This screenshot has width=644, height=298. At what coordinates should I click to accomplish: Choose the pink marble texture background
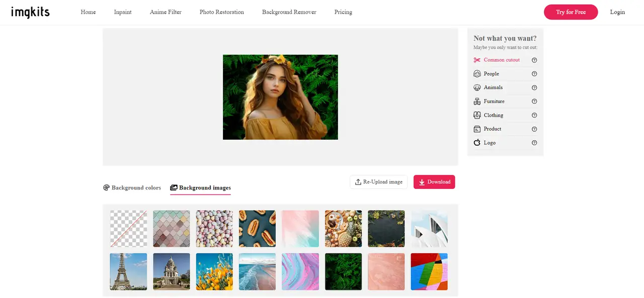(x=386, y=271)
